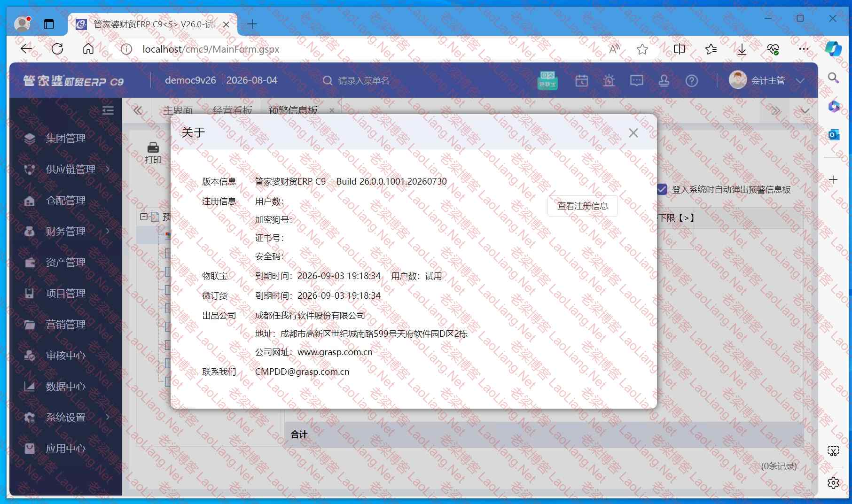Click the 仓配管理 warehouse icon
The width and height of the screenshot is (852, 504).
point(30,201)
